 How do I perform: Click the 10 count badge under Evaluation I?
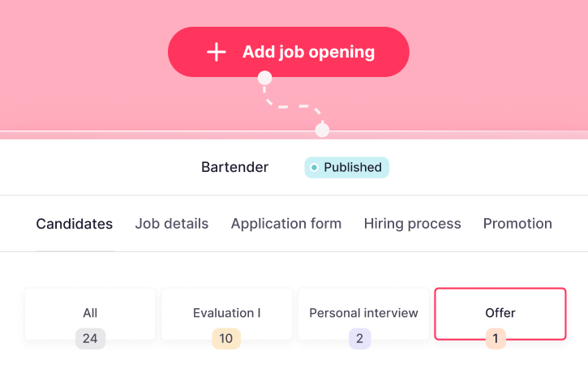(226, 339)
